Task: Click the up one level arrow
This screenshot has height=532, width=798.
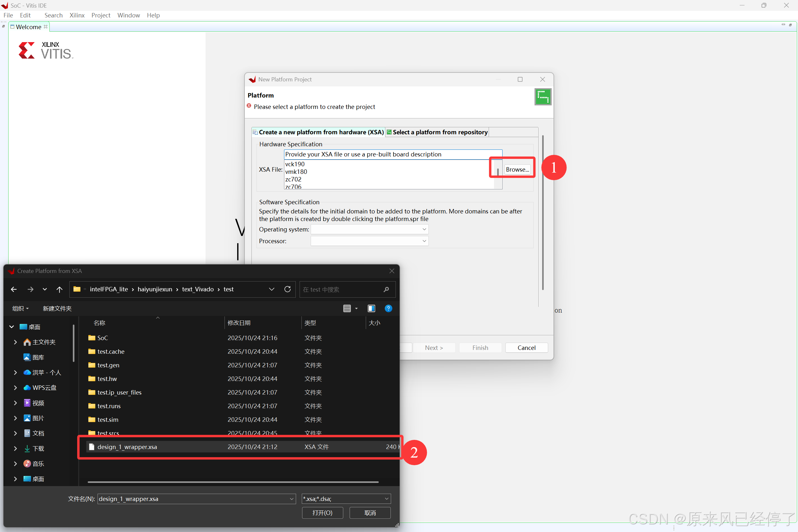Action: point(60,289)
